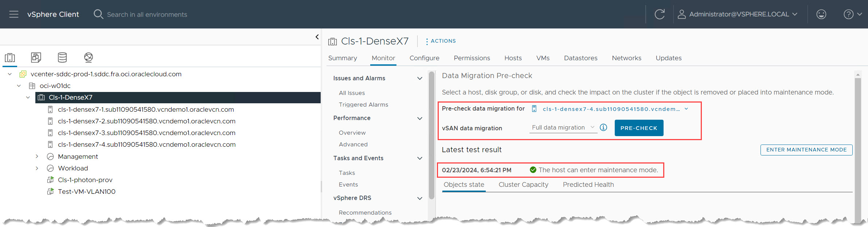Click the vCenter server icon in the tree
The height and width of the screenshot is (227, 868).
[x=23, y=74]
